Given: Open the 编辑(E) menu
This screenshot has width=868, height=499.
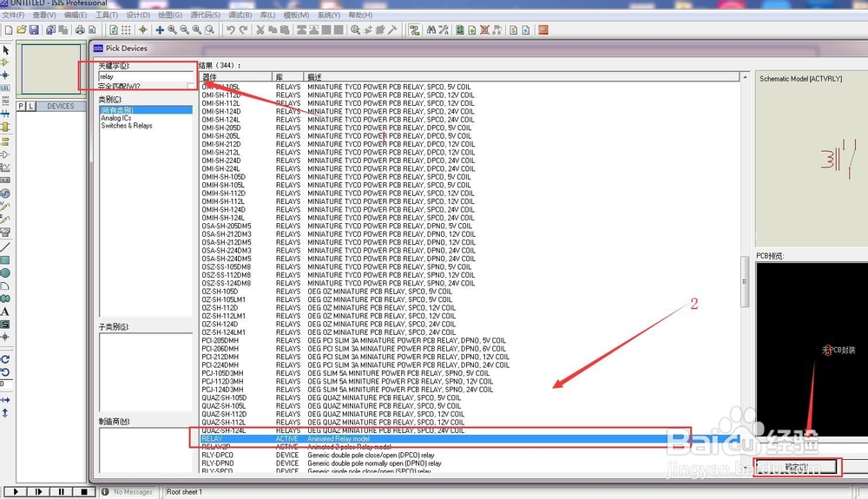Looking at the screenshot, I should click(x=76, y=15).
